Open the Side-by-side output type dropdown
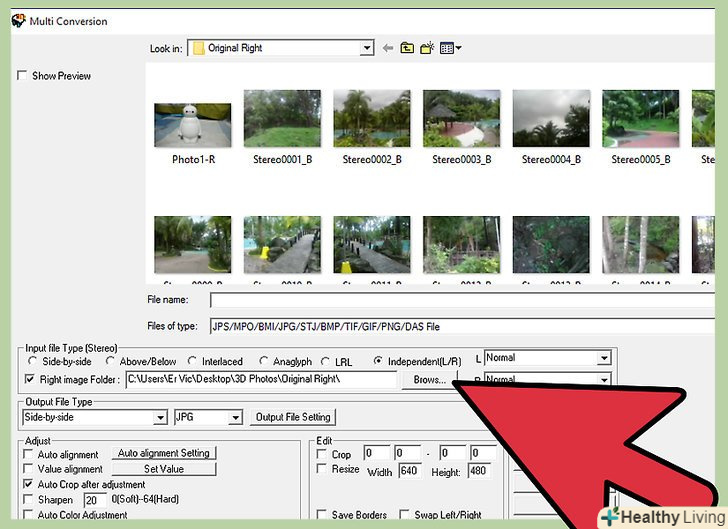 160,418
